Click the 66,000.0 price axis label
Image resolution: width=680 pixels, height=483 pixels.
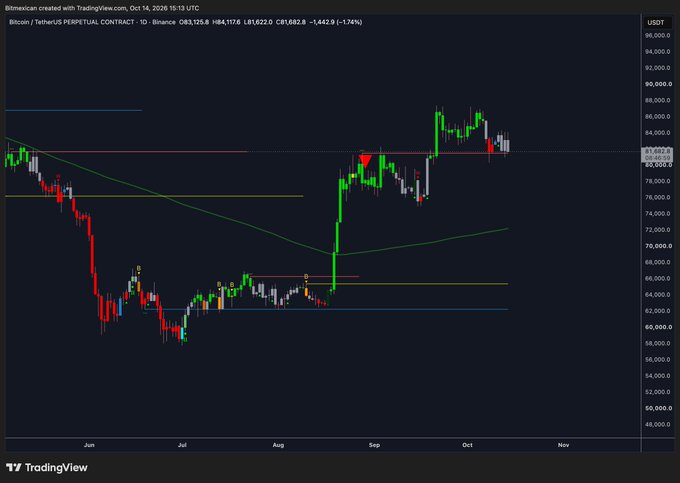point(657,278)
